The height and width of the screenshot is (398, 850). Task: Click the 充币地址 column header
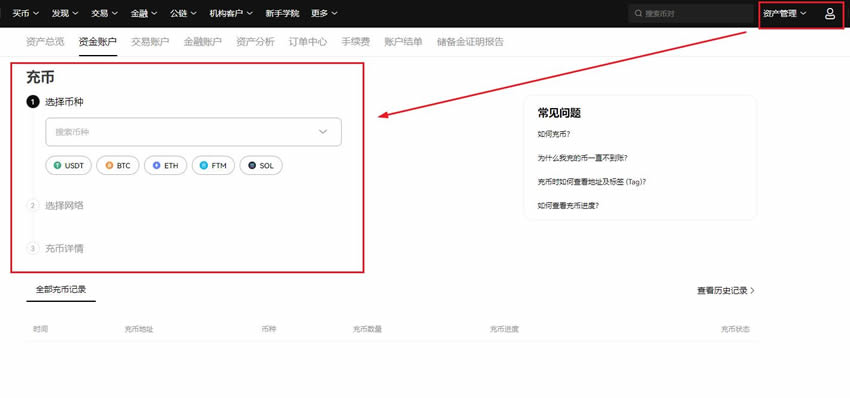coord(139,329)
